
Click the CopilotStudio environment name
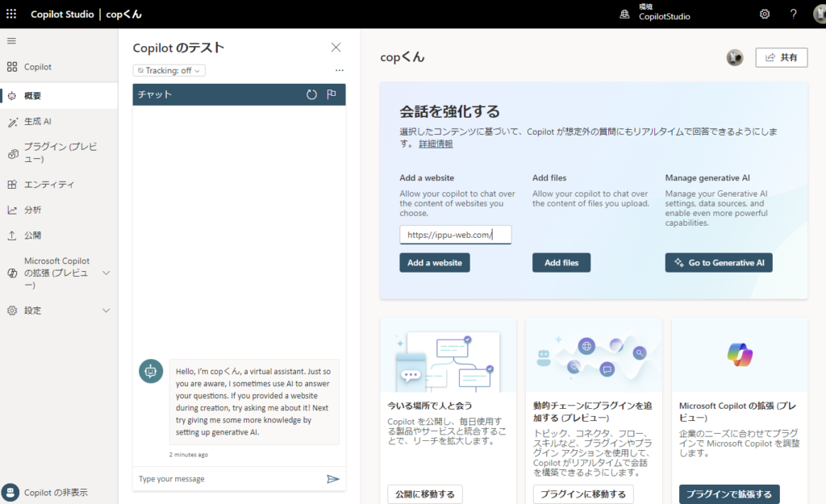point(665,17)
